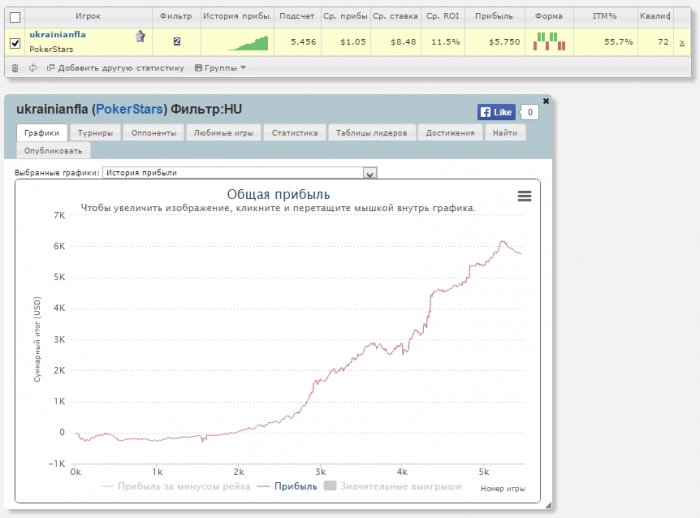Click the refresh icon beside the trash icon
The width and height of the screenshot is (700, 518).
pos(33,68)
